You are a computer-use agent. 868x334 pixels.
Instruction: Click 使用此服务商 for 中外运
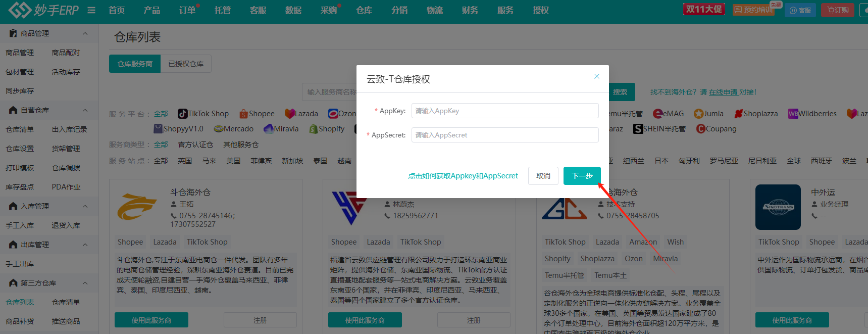(x=792, y=320)
